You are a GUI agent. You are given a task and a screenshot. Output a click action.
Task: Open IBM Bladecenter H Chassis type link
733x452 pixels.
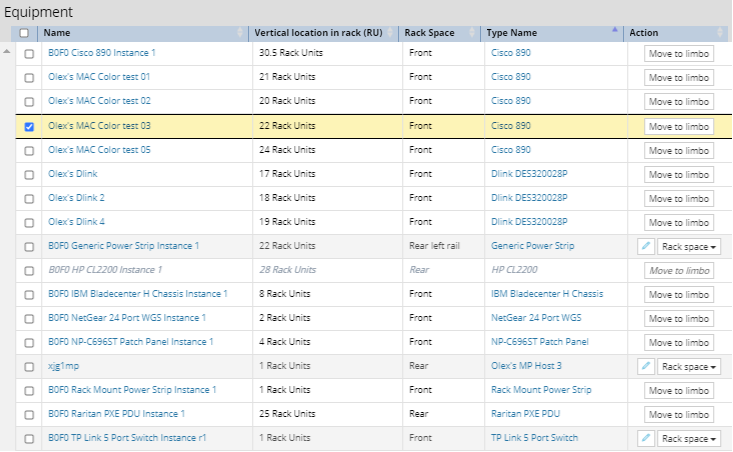point(547,294)
